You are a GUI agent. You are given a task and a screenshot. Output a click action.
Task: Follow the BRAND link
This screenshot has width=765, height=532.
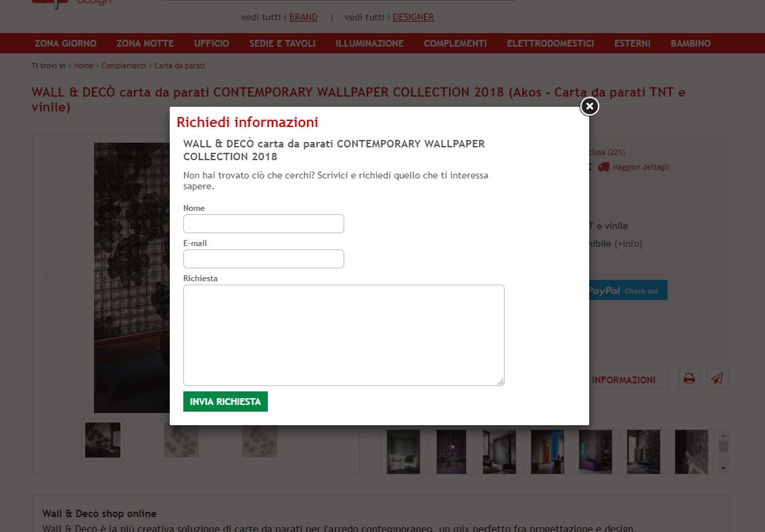coord(303,17)
